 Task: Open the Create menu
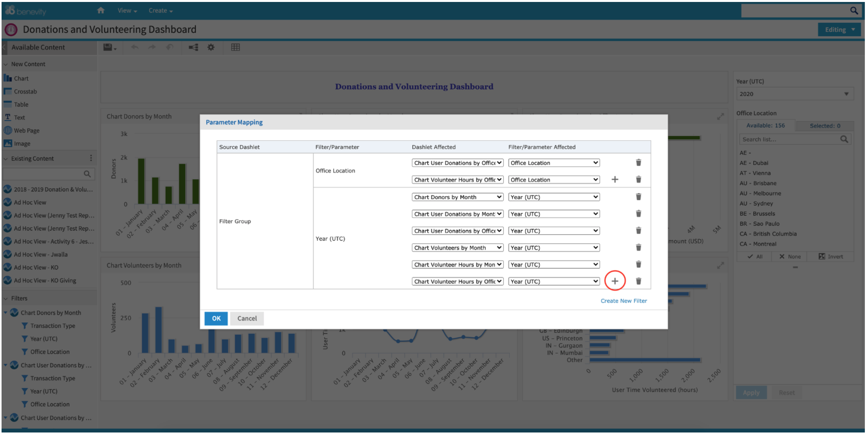pyautogui.click(x=161, y=11)
